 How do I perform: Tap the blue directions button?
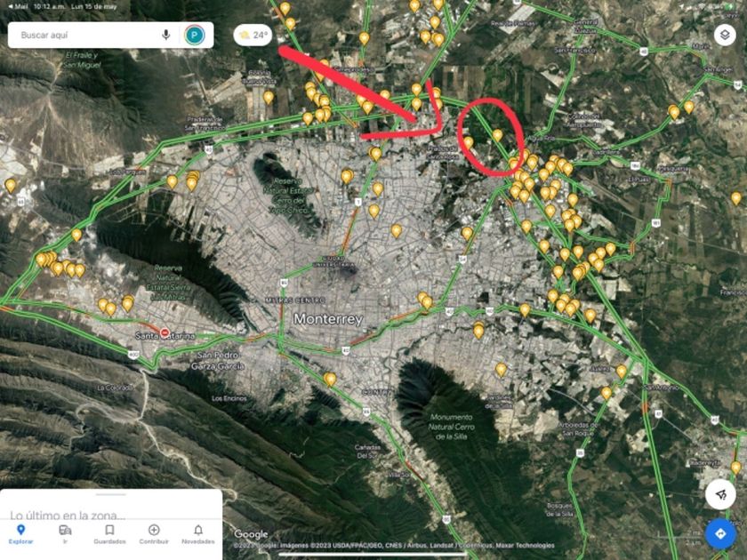pos(720,533)
